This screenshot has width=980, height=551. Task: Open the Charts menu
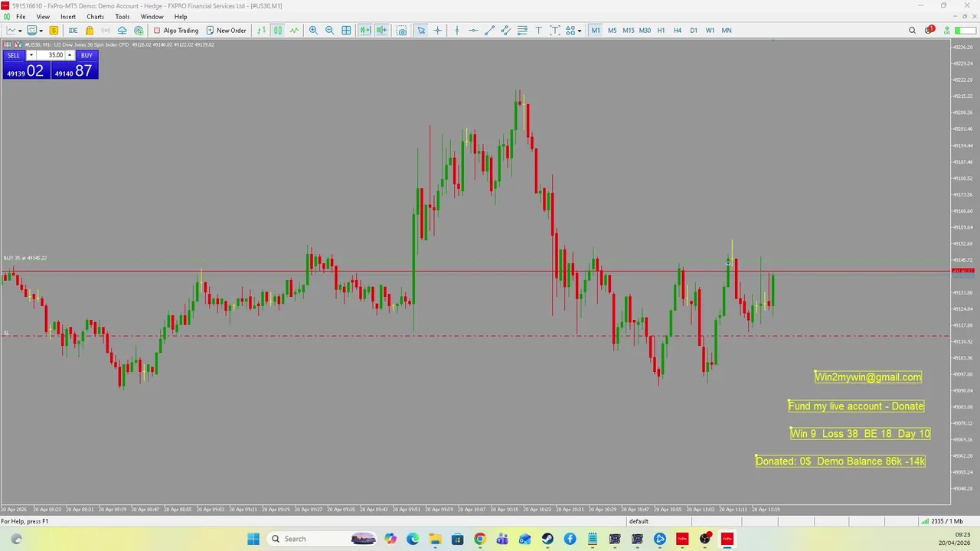(95, 17)
